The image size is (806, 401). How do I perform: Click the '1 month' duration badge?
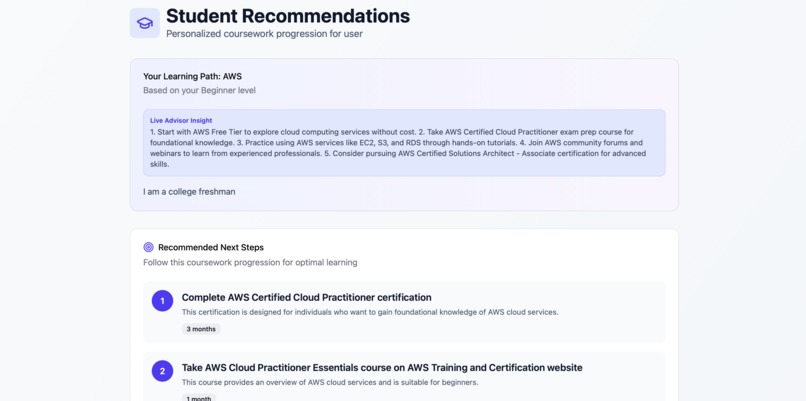(199, 398)
